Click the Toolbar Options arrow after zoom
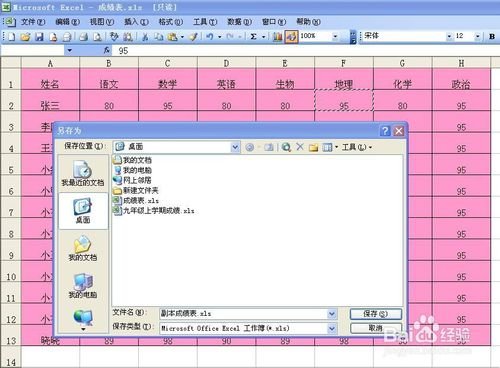This screenshot has width=500, height=368. [x=353, y=37]
